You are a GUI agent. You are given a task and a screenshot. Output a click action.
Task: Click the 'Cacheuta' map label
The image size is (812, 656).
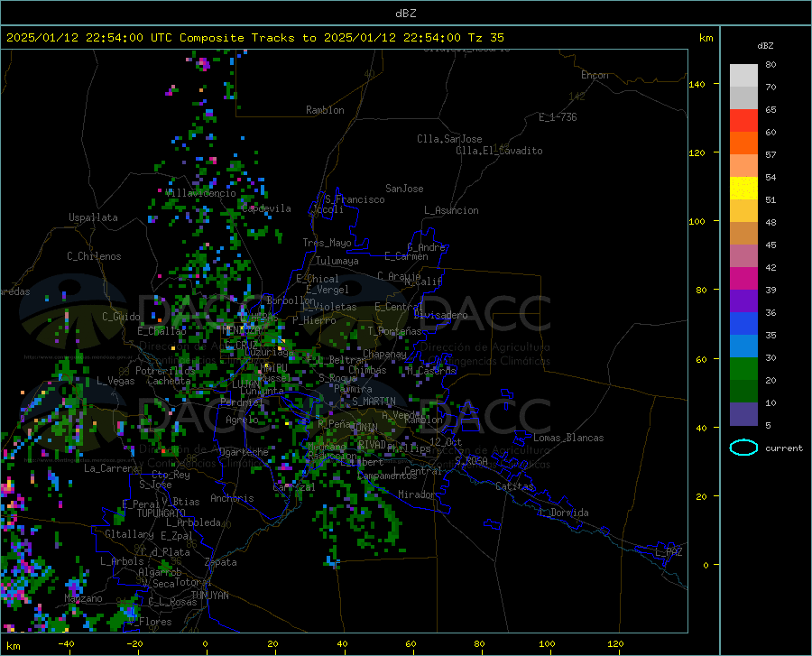169,381
